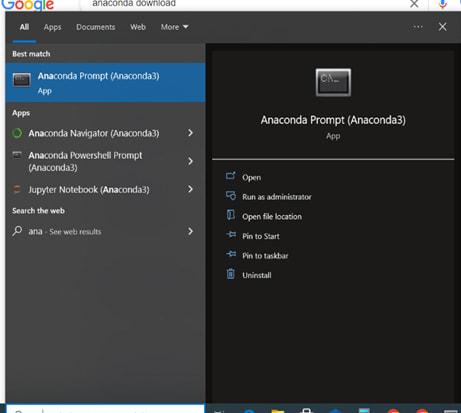This screenshot has width=461, height=413.
Task: Click the Pin to taskbar pin icon
Action: click(x=231, y=254)
